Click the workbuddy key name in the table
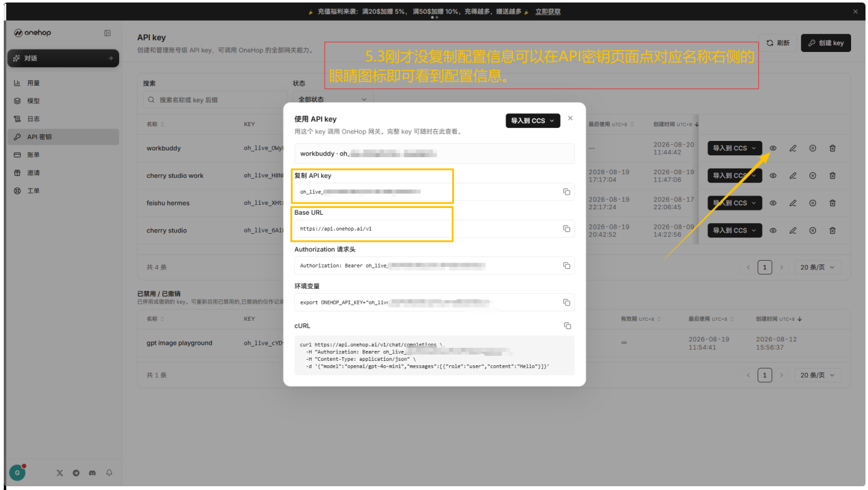Screen dimensions: 868x490 pos(164,149)
